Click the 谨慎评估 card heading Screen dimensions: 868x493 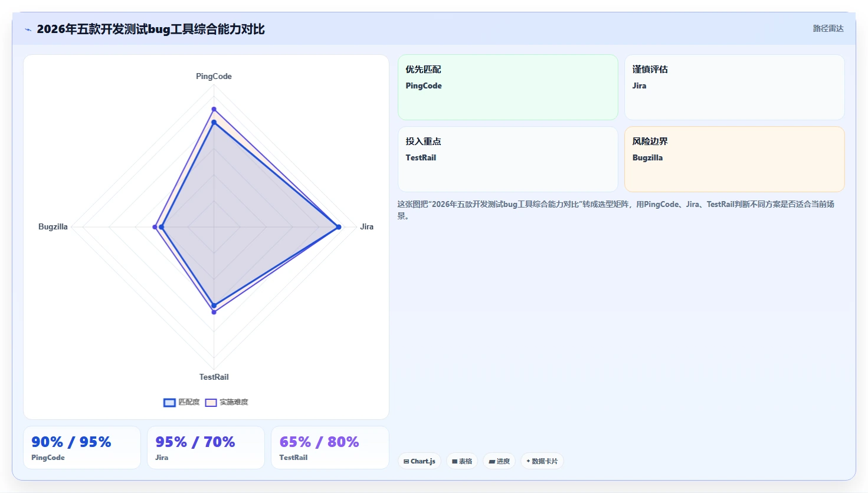(x=650, y=69)
